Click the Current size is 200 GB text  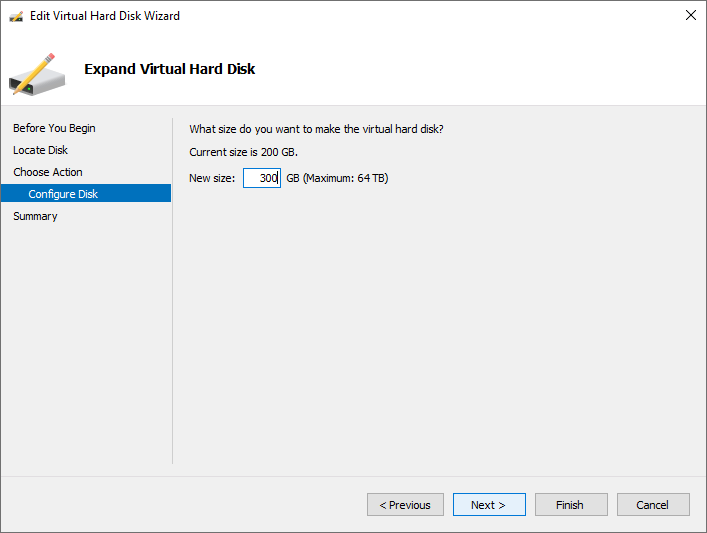point(243,152)
